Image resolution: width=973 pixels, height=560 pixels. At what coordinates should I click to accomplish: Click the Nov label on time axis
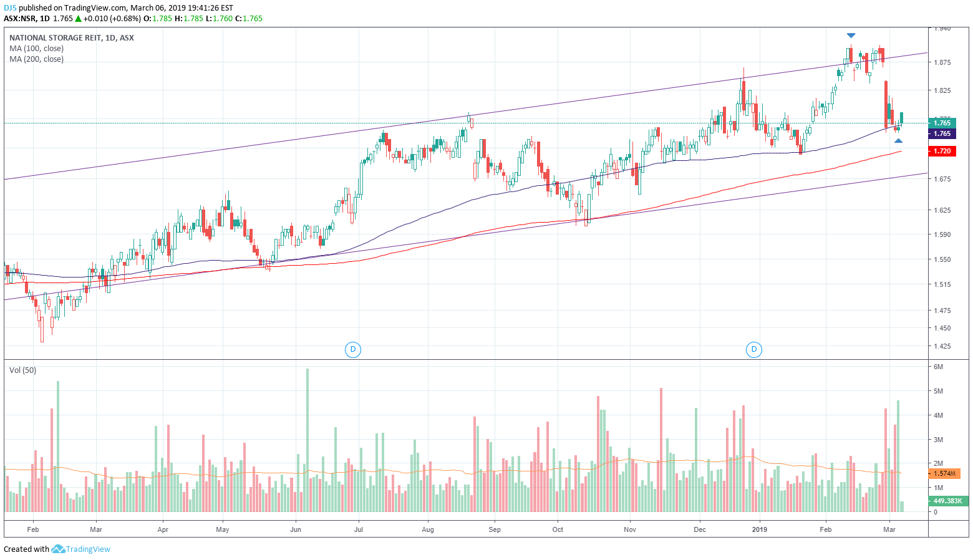630,529
